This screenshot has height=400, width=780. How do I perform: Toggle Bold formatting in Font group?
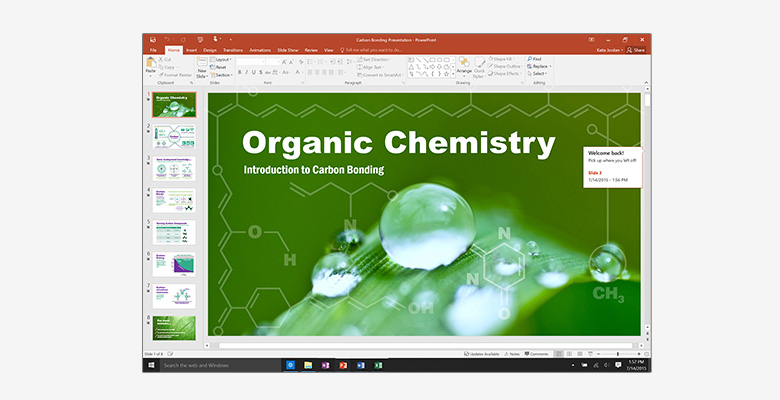click(240, 72)
